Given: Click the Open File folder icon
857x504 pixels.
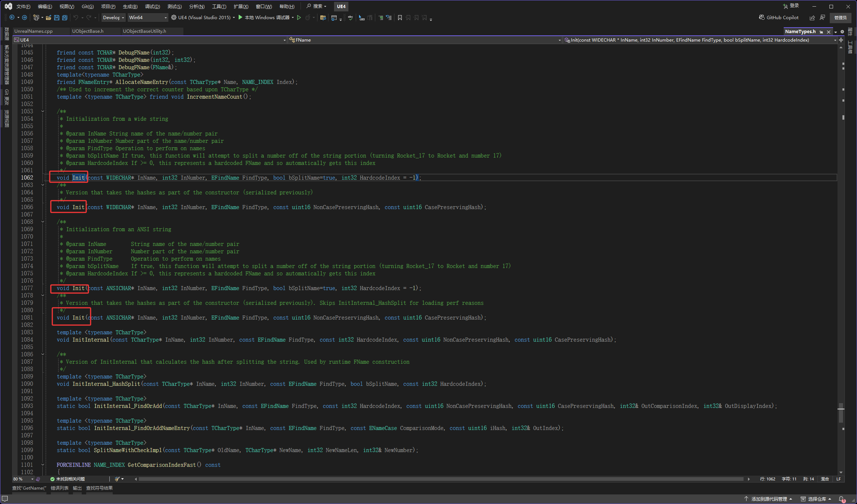Looking at the screenshot, I should point(48,18).
